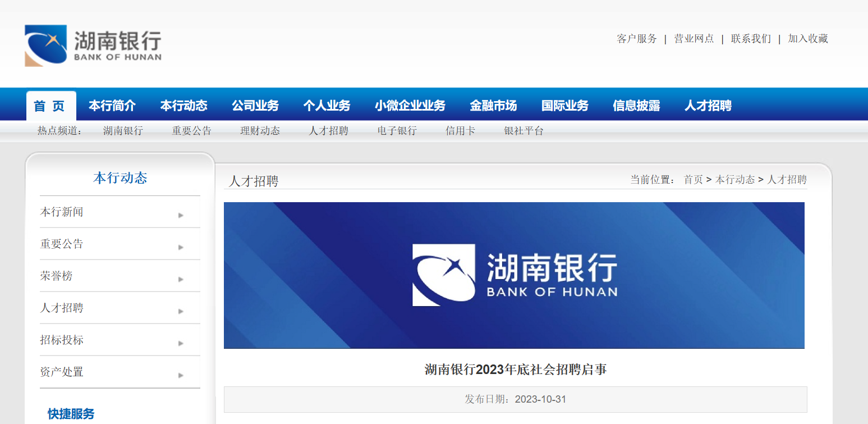
Task: Open the 首页 navigation tab
Action: [50, 106]
